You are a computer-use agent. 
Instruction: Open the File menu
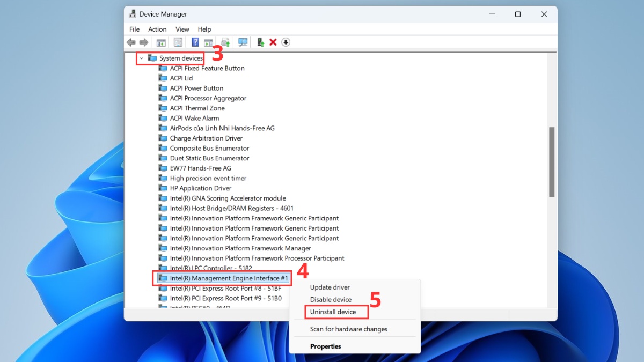pos(134,29)
